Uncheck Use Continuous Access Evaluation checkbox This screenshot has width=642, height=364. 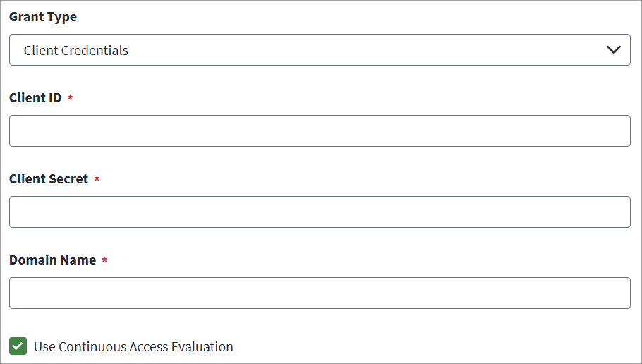pyautogui.click(x=18, y=346)
